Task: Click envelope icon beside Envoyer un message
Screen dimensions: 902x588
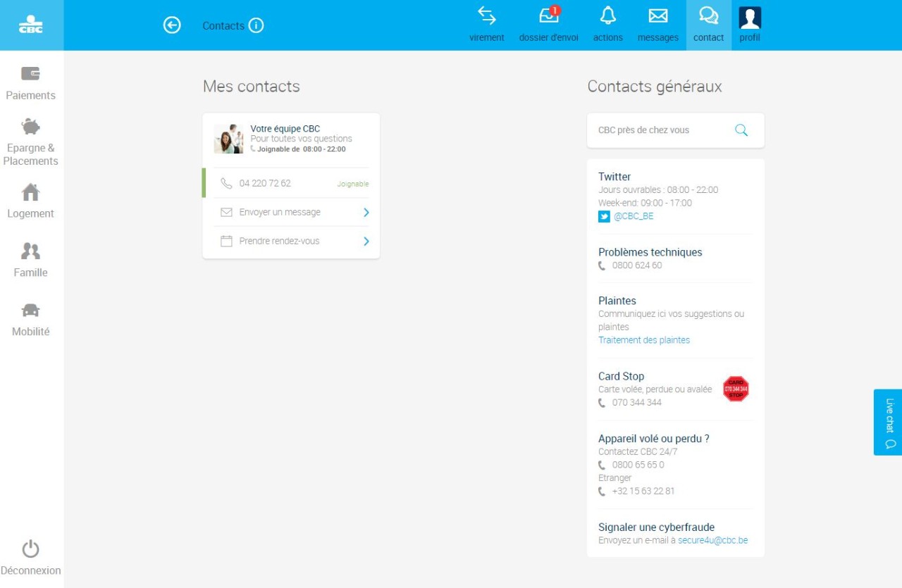Action: click(226, 212)
